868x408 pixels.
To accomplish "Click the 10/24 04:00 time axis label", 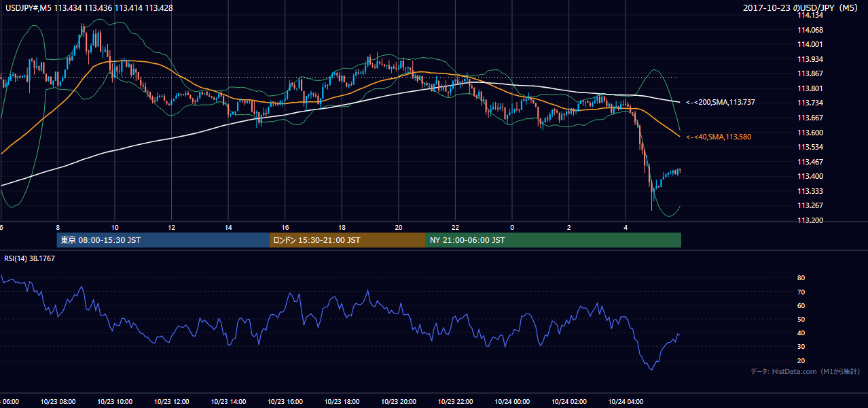I will pyautogui.click(x=626, y=402).
